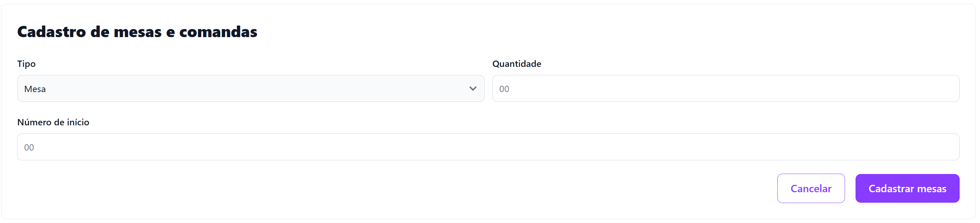This screenshot has height=223, width=980.
Task: Open the Tipo dropdown showing Mesa
Action: coord(250,89)
